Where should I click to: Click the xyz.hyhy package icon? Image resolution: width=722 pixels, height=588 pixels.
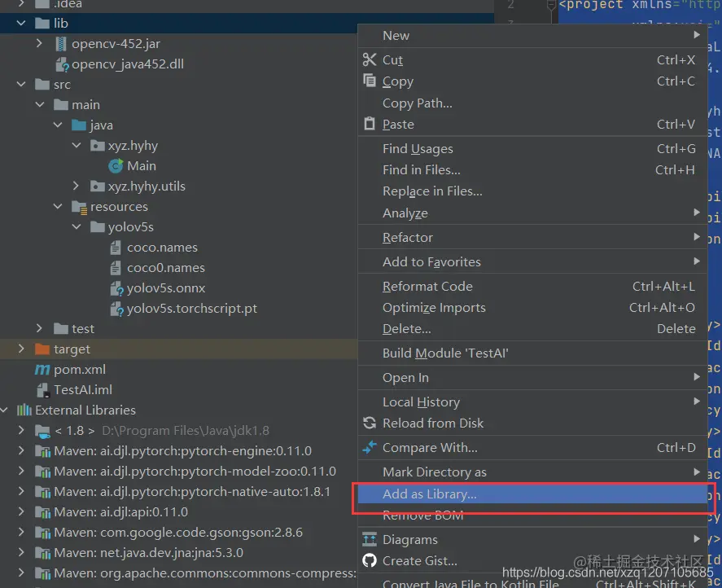coord(97,146)
